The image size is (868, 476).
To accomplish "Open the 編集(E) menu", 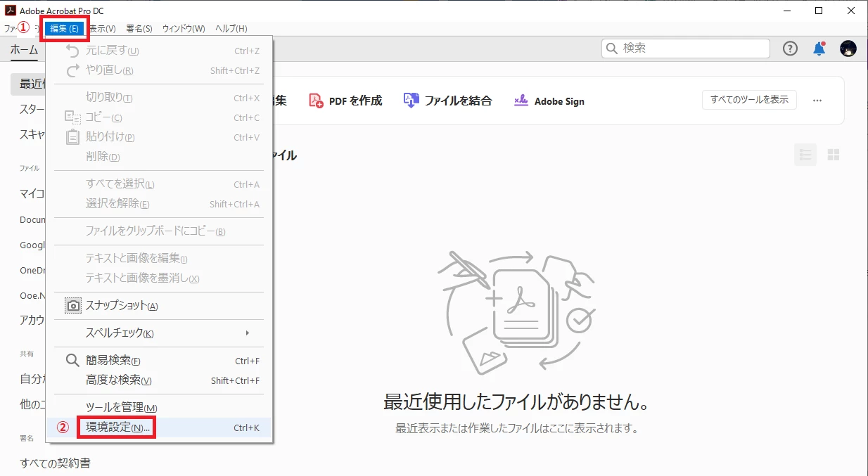I will coord(64,29).
